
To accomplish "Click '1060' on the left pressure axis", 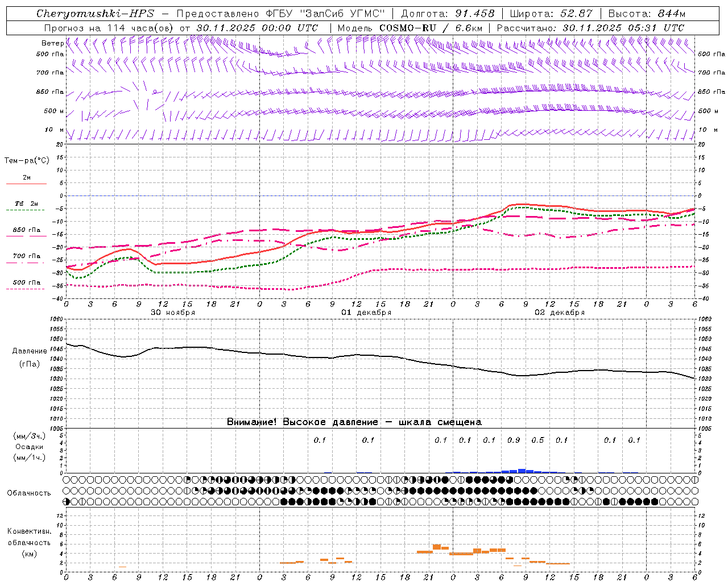I will (57, 319).
